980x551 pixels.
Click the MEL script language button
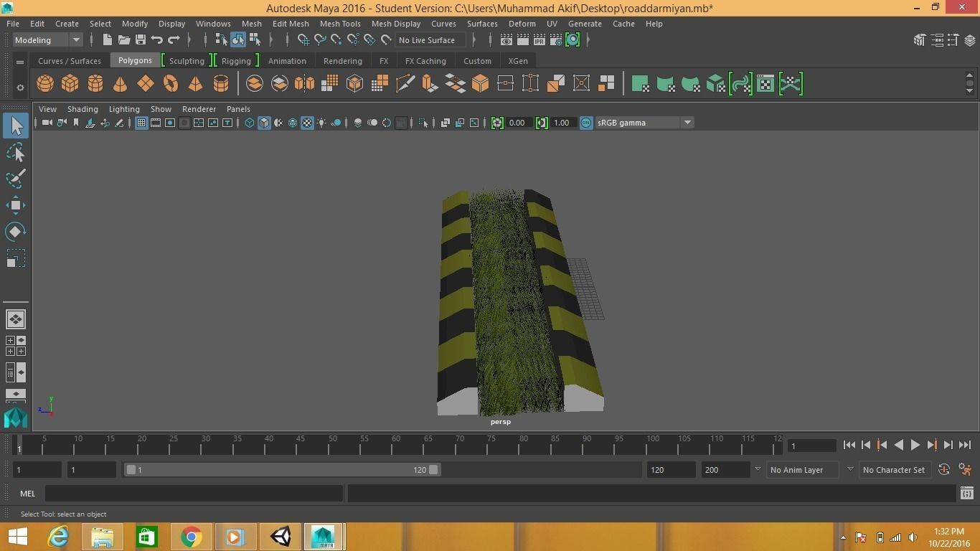coord(28,494)
